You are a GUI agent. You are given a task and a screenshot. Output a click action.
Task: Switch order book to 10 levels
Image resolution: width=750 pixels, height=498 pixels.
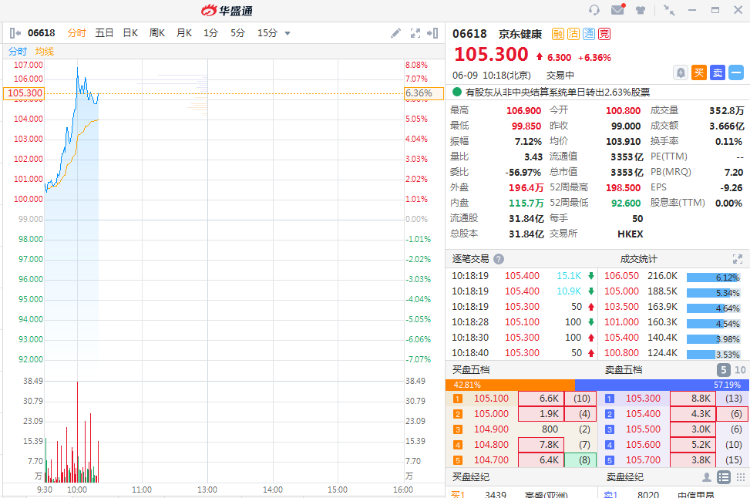tap(739, 369)
